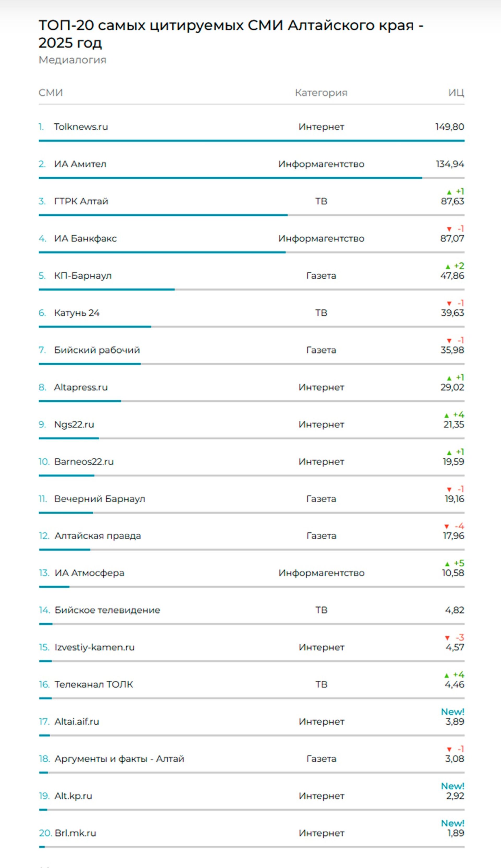This screenshot has width=501, height=868.
Task: Click the red -4 arrow for Алтайская правда
Action: tap(447, 527)
